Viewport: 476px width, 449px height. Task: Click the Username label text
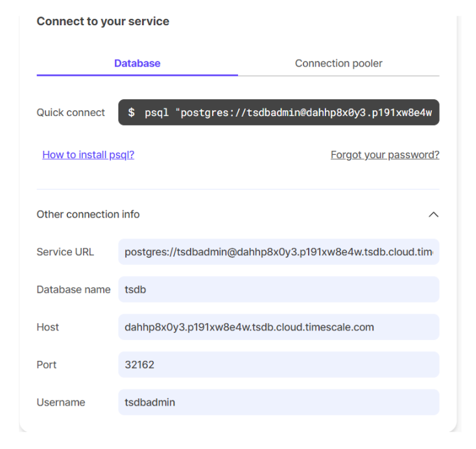tap(61, 402)
